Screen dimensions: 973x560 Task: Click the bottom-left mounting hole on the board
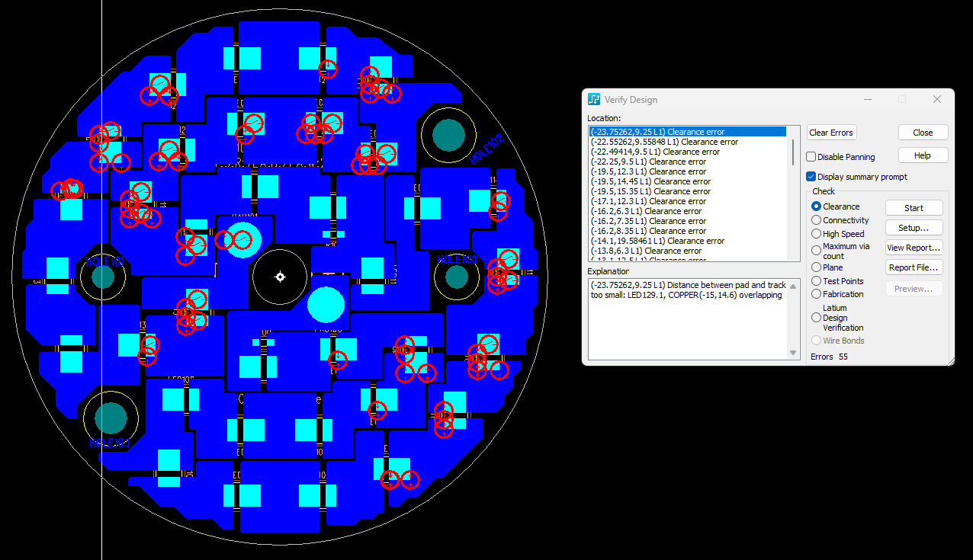click(x=111, y=418)
